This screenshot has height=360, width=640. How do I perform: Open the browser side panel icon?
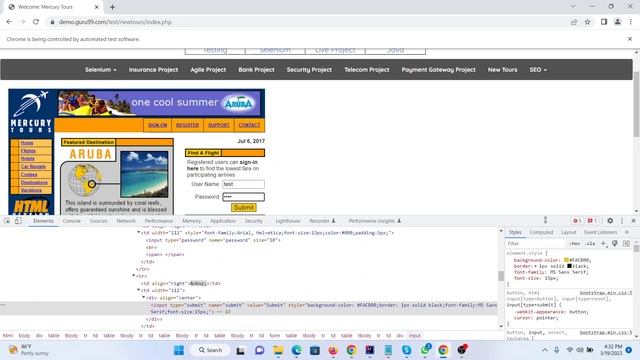604,22
